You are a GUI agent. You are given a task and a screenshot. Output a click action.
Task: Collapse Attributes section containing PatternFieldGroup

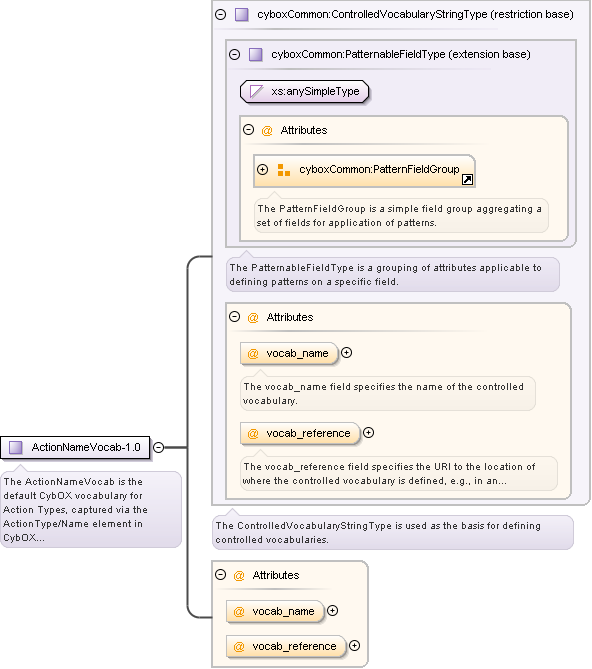coord(249,130)
